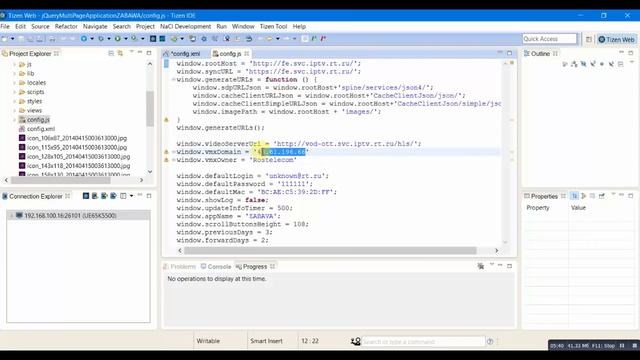
Task: Click the Project Explorer vertical scrollbar thumb
Action: click(x=150, y=108)
